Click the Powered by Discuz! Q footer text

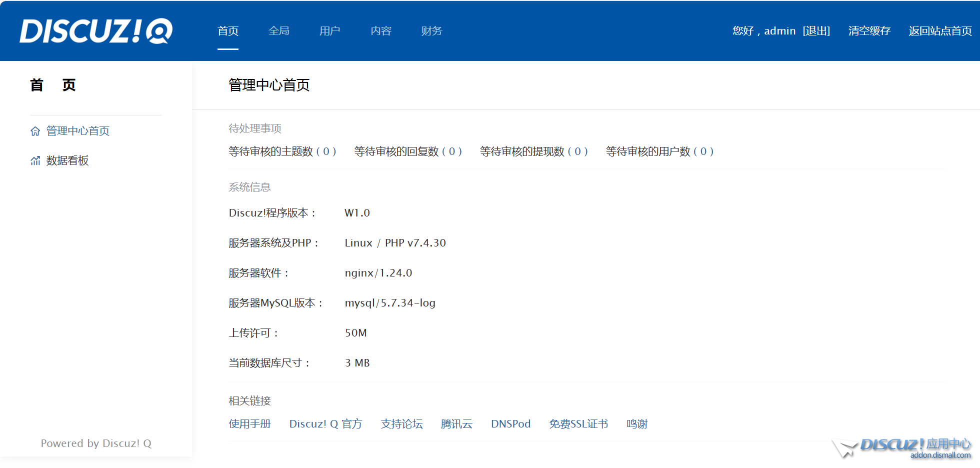(x=96, y=443)
